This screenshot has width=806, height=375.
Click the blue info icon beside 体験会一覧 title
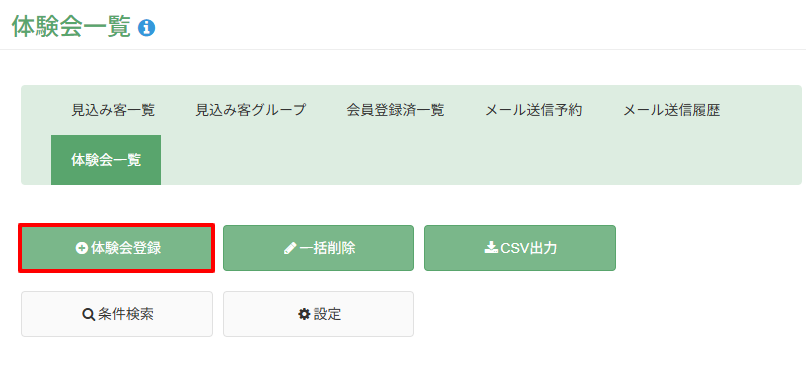coord(146,28)
